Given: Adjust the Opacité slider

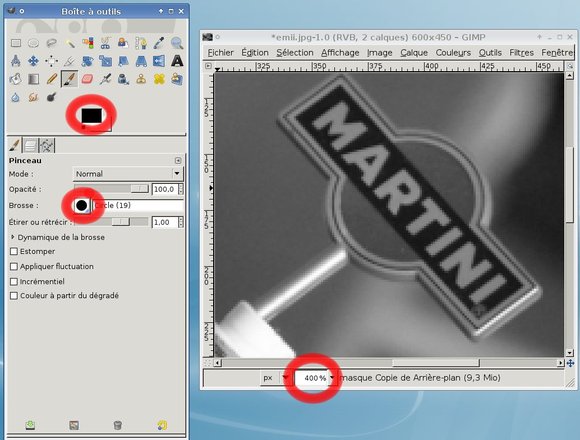Looking at the screenshot, I should pos(111,189).
